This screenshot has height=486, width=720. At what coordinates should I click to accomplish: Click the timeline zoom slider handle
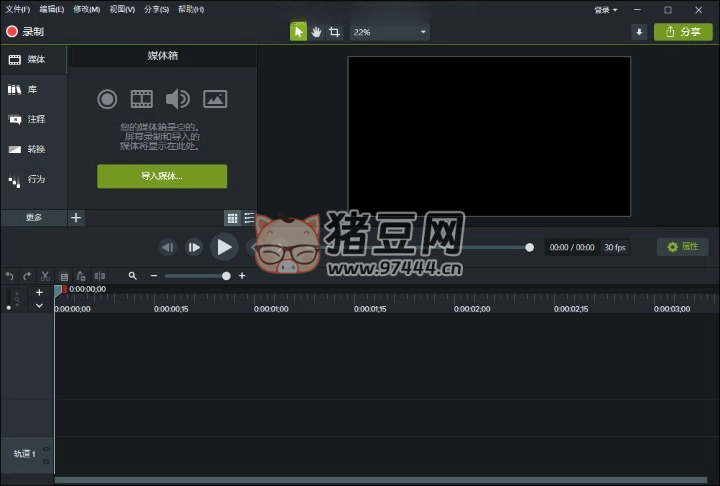(227, 276)
